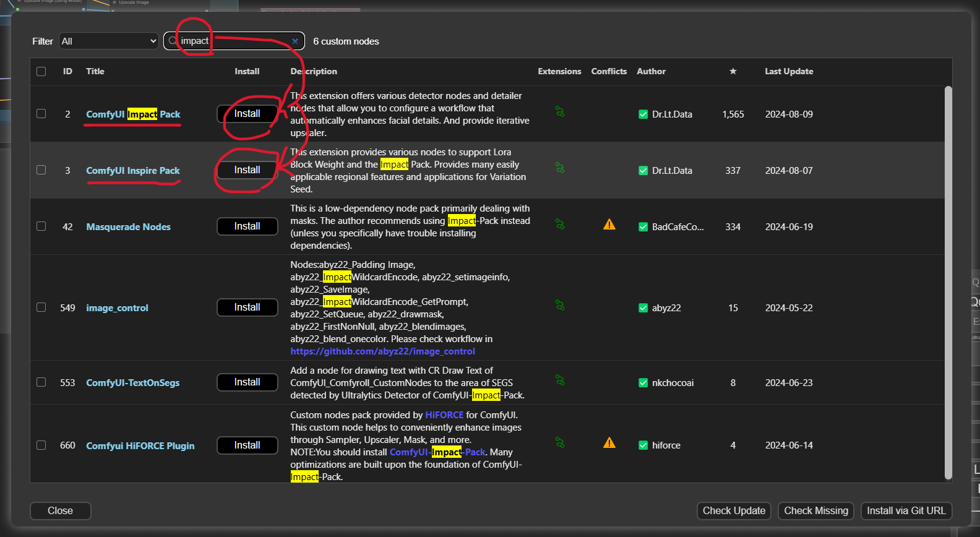This screenshot has height=537, width=980.
Task: Click the extensions icon for ComfyUI-TextOnSegs
Action: tap(560, 380)
